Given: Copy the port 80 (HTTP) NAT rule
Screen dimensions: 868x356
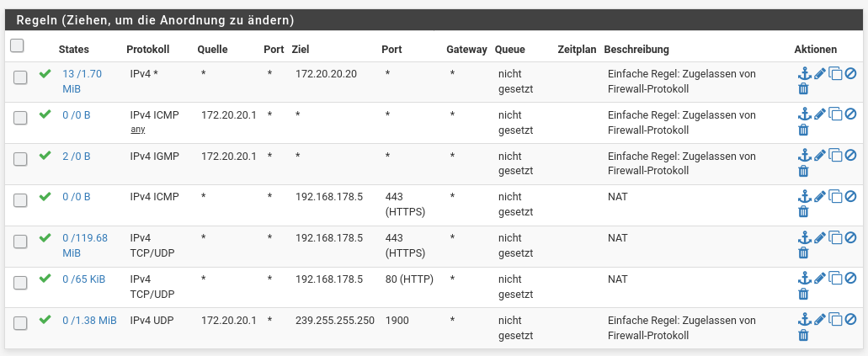Looking at the screenshot, I should click(x=835, y=279).
